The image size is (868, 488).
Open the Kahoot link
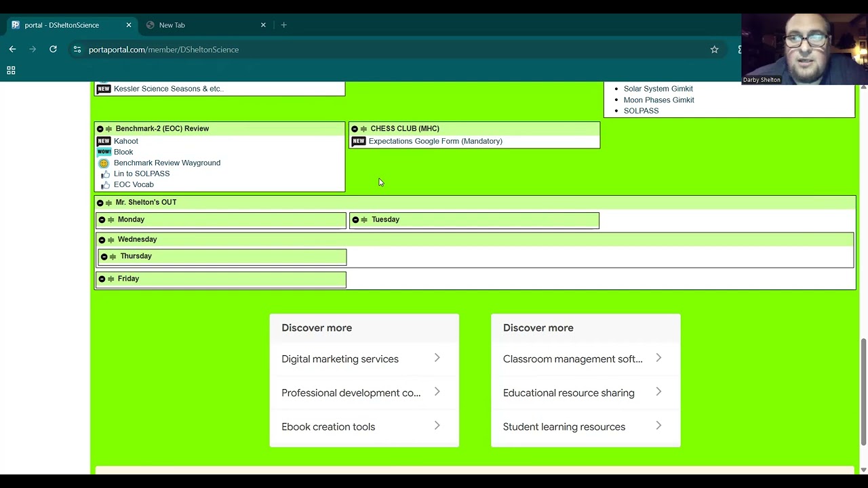[x=126, y=141]
